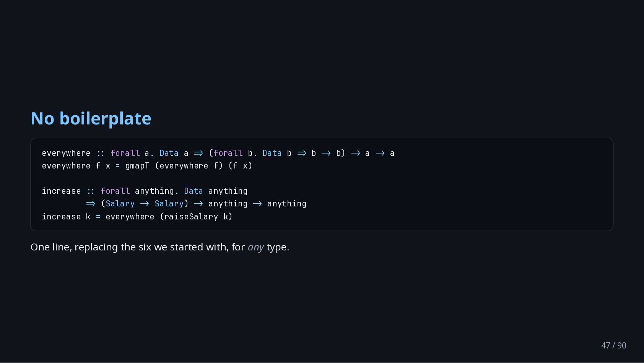The image size is (644, 363).
Task: Click 'increase k' at definition line start
Action: pos(66,217)
